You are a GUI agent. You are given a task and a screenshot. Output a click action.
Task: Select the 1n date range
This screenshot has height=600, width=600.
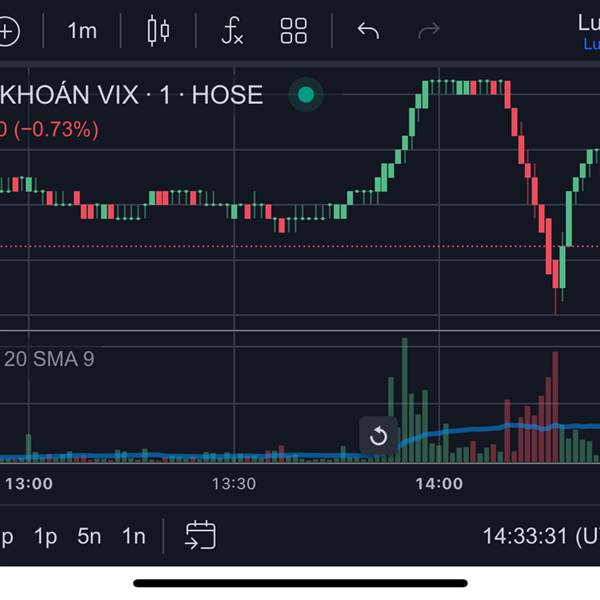(x=134, y=536)
